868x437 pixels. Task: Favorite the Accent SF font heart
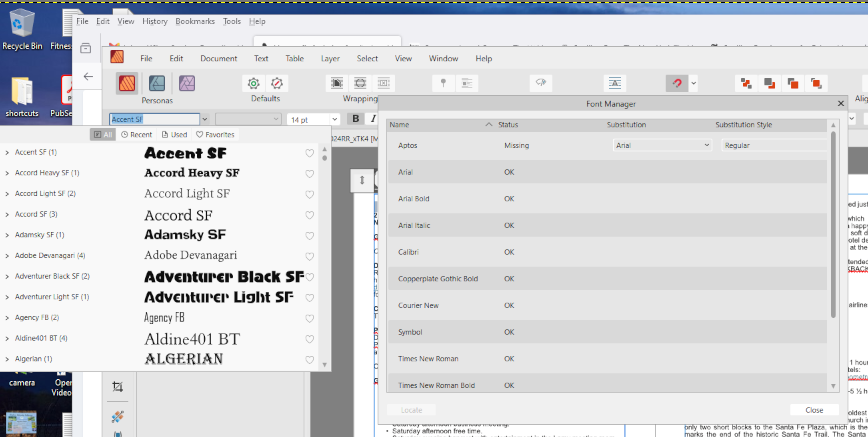tap(309, 153)
